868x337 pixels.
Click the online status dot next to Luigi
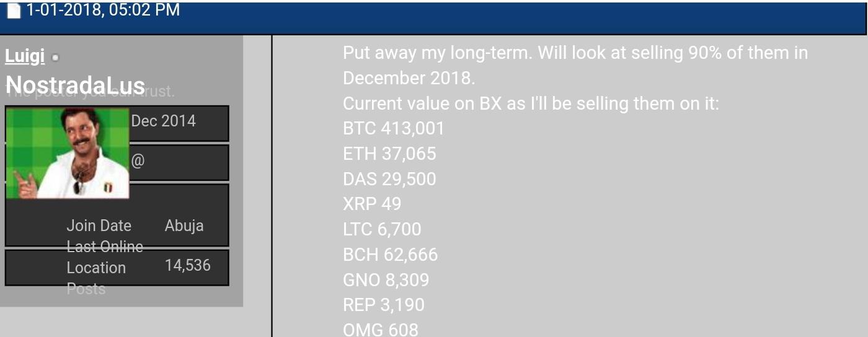(x=55, y=58)
